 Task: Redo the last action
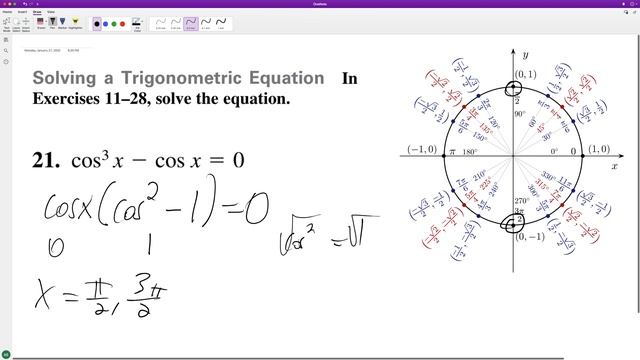[x=31, y=4]
